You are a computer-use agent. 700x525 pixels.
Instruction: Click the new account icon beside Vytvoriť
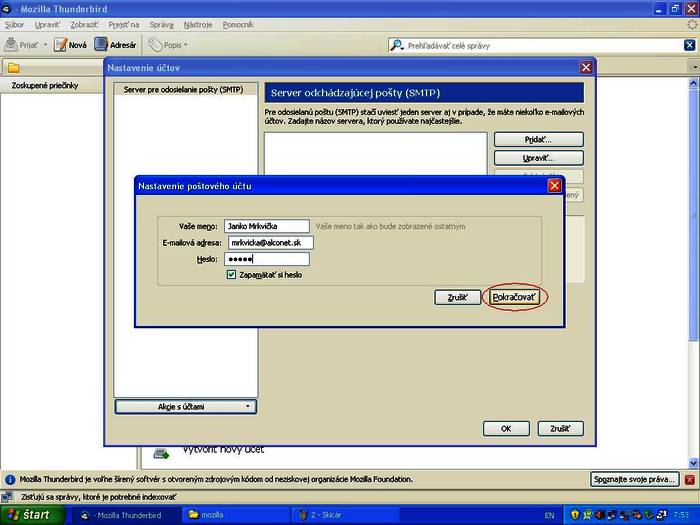tap(161, 453)
